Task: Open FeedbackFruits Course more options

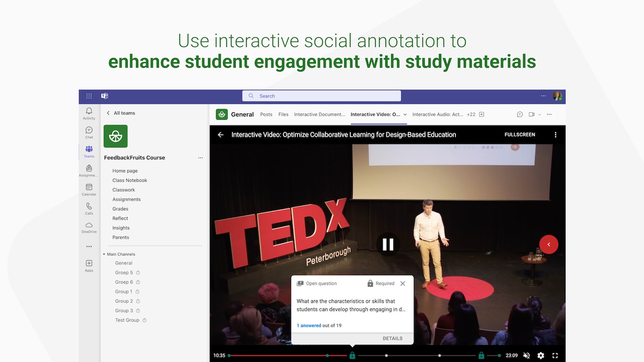Action: (200, 158)
